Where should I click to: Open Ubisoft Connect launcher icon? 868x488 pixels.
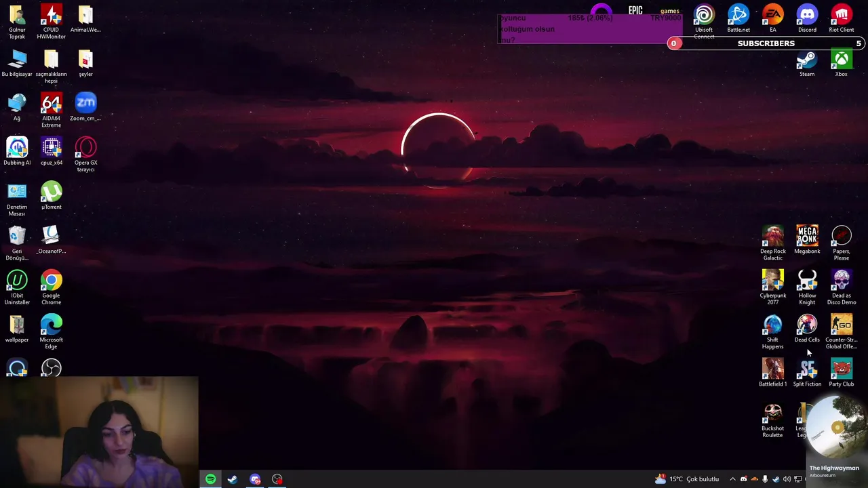[704, 22]
